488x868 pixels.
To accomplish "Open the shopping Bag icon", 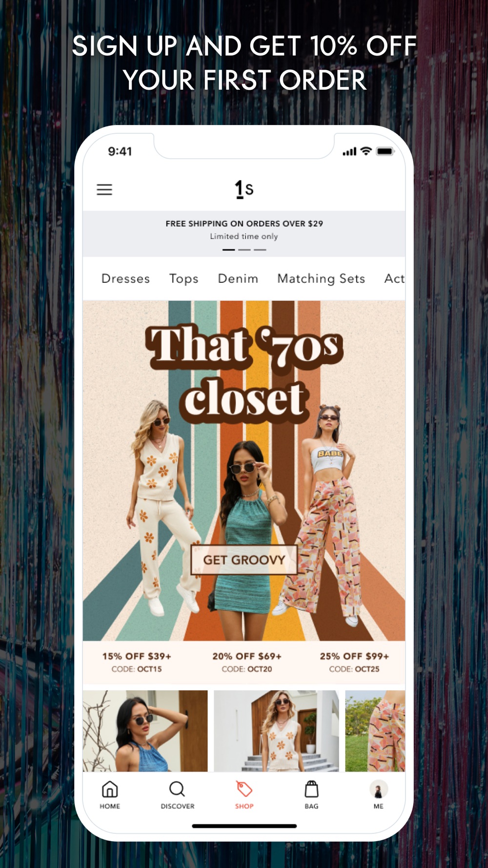I will pos(311,789).
